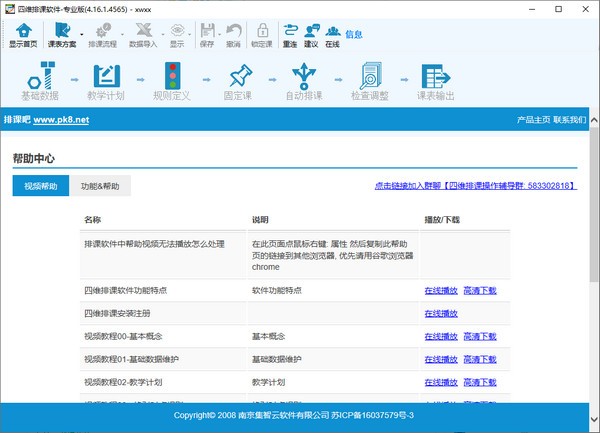600x433 pixels.
Task: Open the www.pk8.net website link
Action: (62, 120)
